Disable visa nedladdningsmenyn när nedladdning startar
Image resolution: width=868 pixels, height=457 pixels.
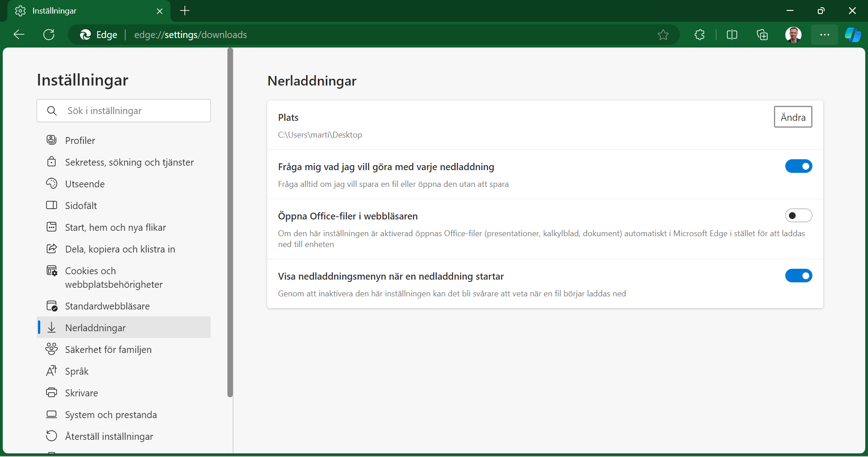(798, 276)
